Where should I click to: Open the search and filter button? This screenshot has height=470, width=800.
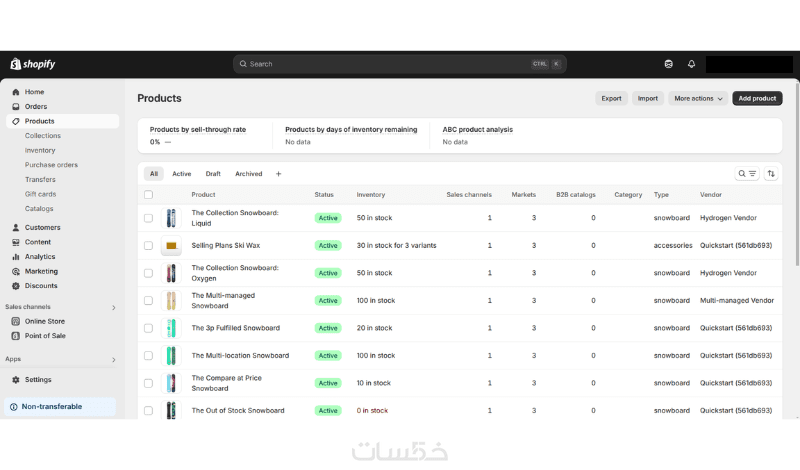point(747,174)
